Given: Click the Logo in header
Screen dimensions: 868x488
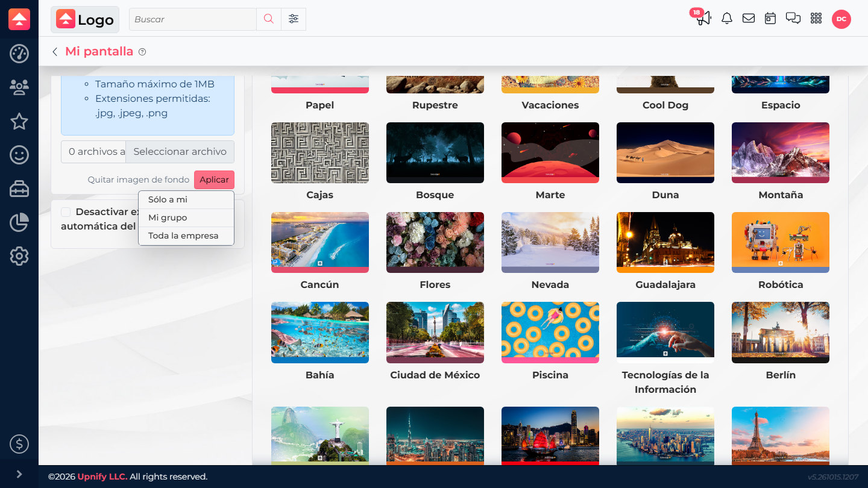Looking at the screenshot, I should point(85,19).
